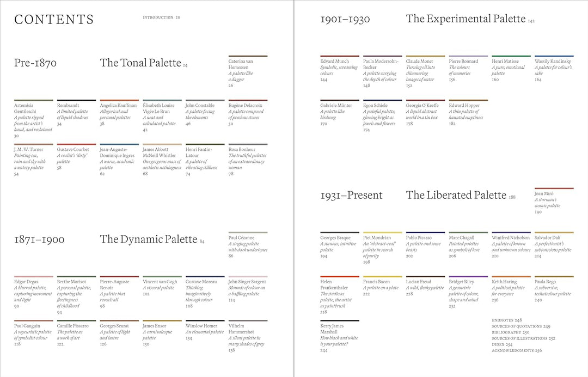This screenshot has height=377, width=588.
Task: Select Wassily Kandinsky's palette strip
Action: click(x=554, y=55)
